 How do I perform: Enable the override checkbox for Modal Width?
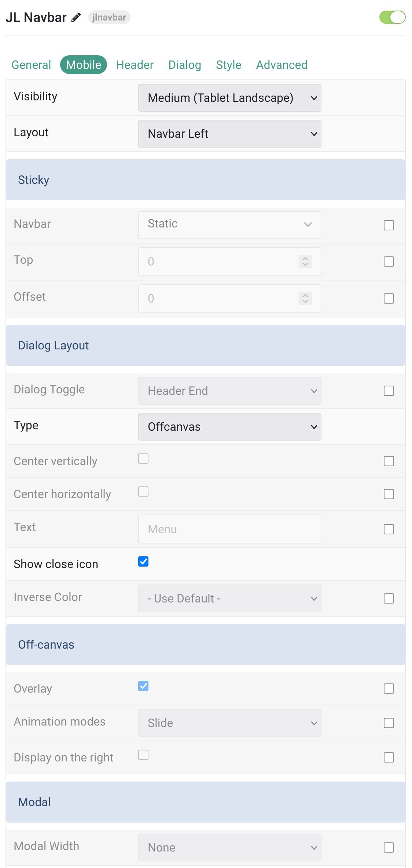point(389,847)
